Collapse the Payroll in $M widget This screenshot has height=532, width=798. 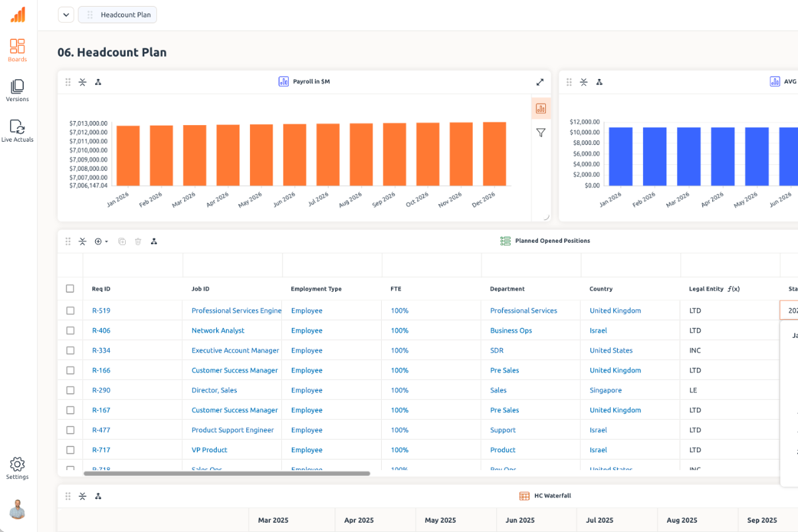pos(82,82)
